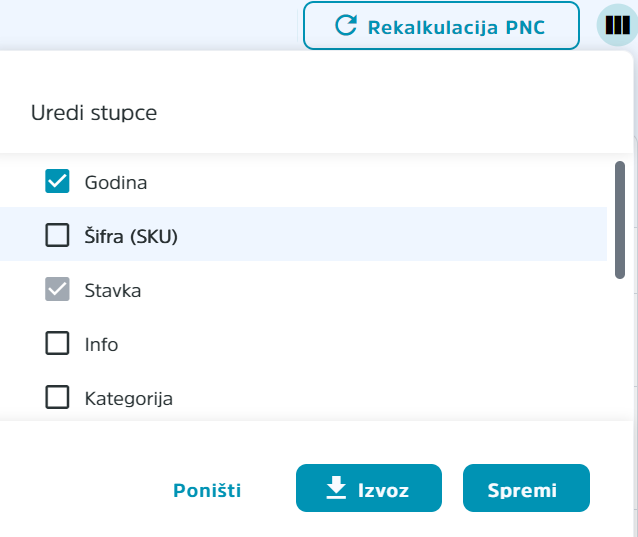Click the refresh icon in Rekalkulacija PNC
638x537 pixels.
tap(346, 25)
